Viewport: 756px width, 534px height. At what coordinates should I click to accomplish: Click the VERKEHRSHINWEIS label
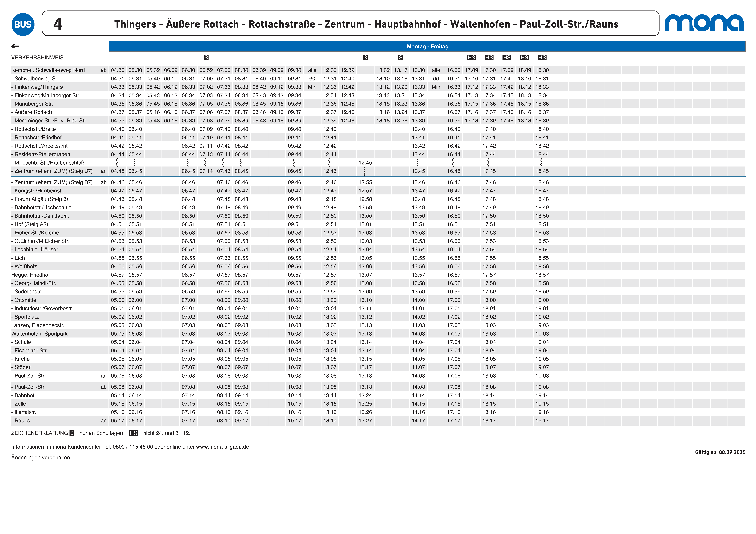pyautogui.click(x=37, y=58)
